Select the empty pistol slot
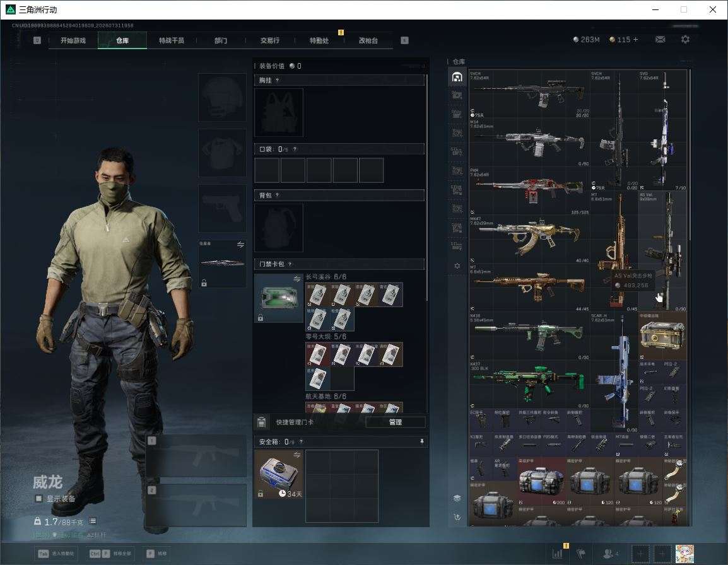728x565 pixels. coord(223,209)
